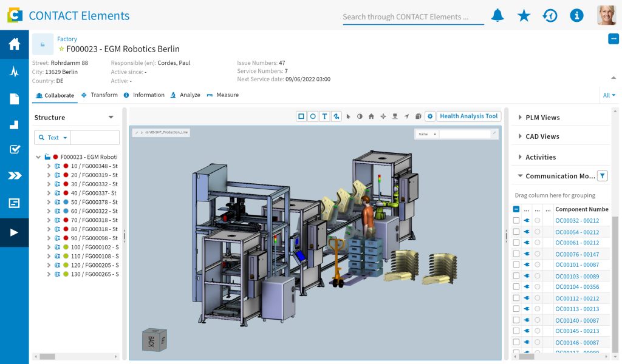Image resolution: width=622 pixels, height=364 pixels.
Task: Open favorites star in header
Action: click(524, 16)
